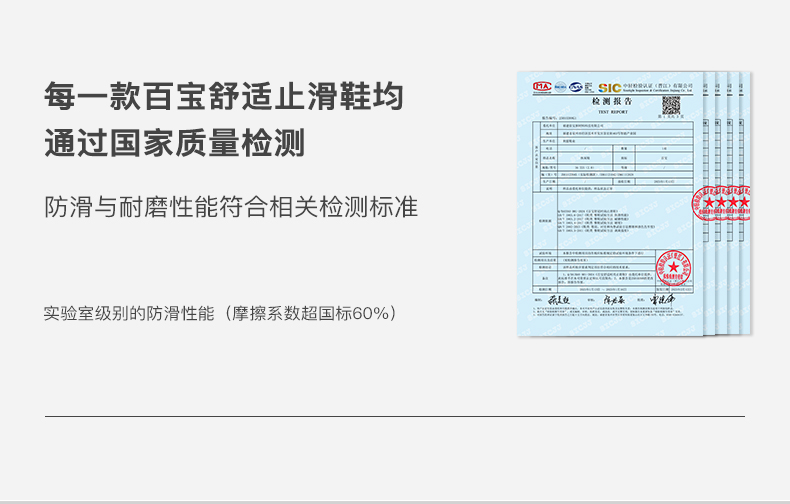Viewport: 790px width, 504px height.
Task: Select the text '防滑与耐磨性能符合相关检测标准'
Action: [231, 207]
